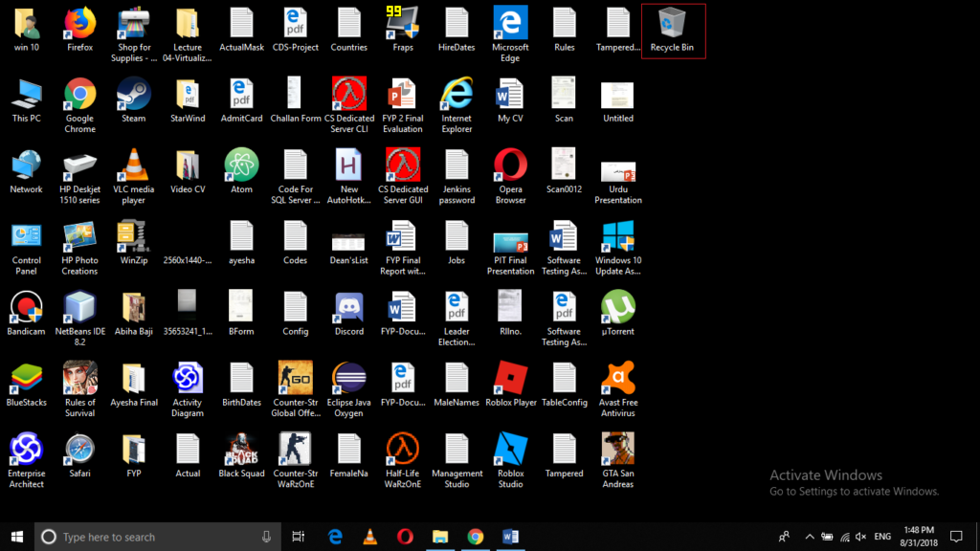This screenshot has width=980, height=551.
Task: Click the This PC desktop icon
Action: click(26, 99)
